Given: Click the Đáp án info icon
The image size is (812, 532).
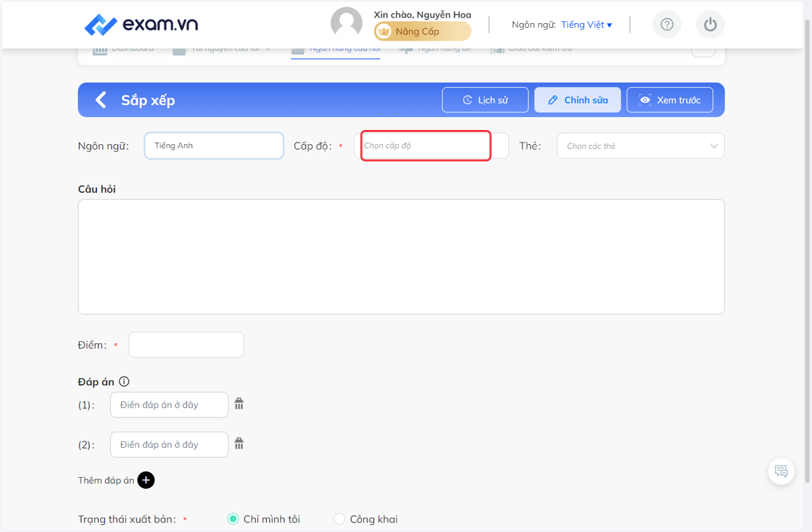Looking at the screenshot, I should (x=124, y=382).
